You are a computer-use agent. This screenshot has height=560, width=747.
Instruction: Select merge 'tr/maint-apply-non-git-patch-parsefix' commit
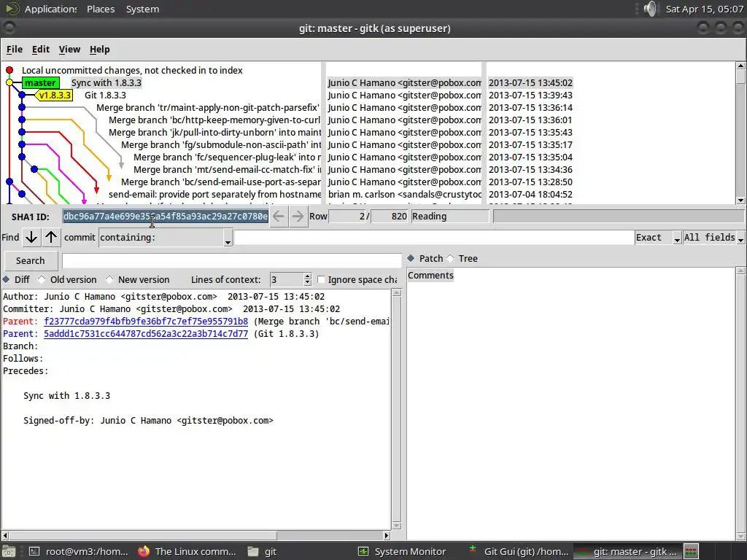(208, 108)
